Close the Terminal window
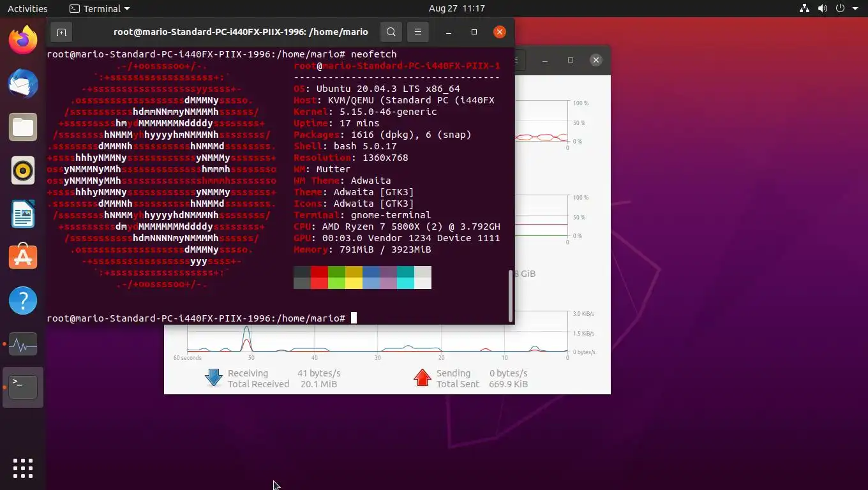The width and height of the screenshot is (868, 490). coord(500,32)
